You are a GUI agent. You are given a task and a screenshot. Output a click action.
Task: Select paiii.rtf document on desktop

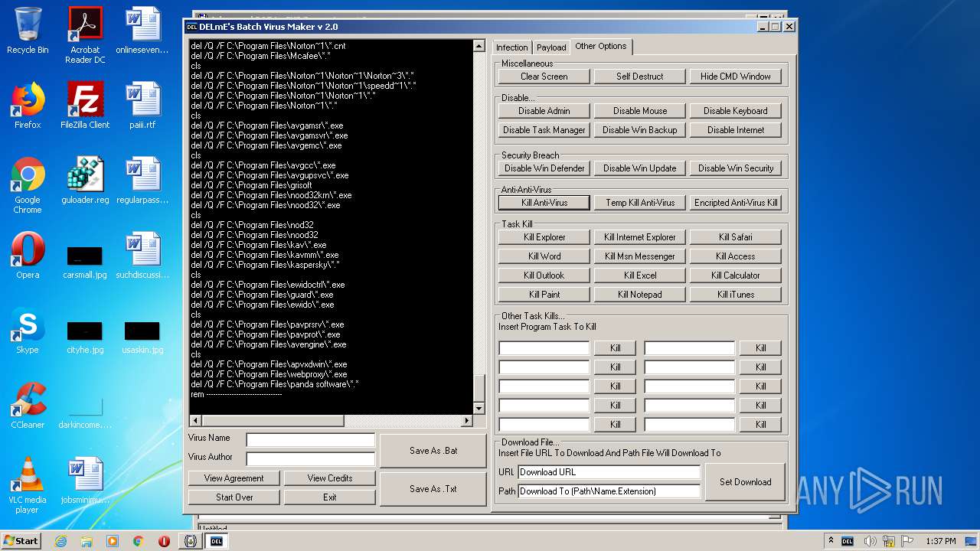142,106
